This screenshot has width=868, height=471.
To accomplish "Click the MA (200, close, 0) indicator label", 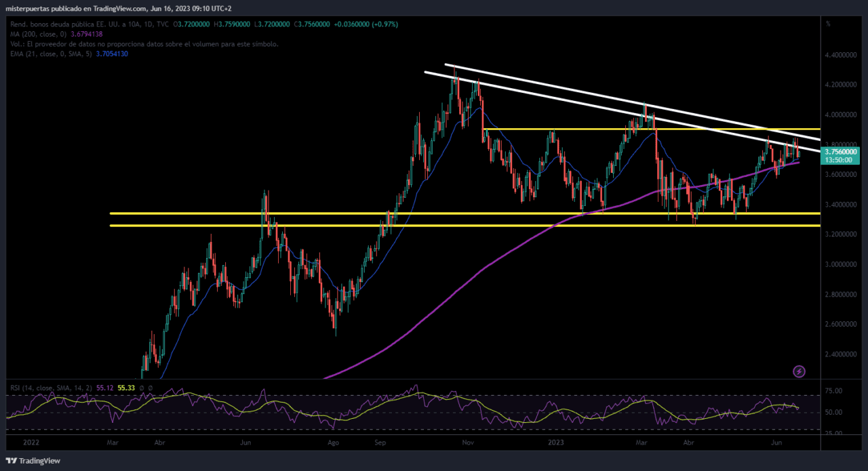I will pyautogui.click(x=37, y=34).
